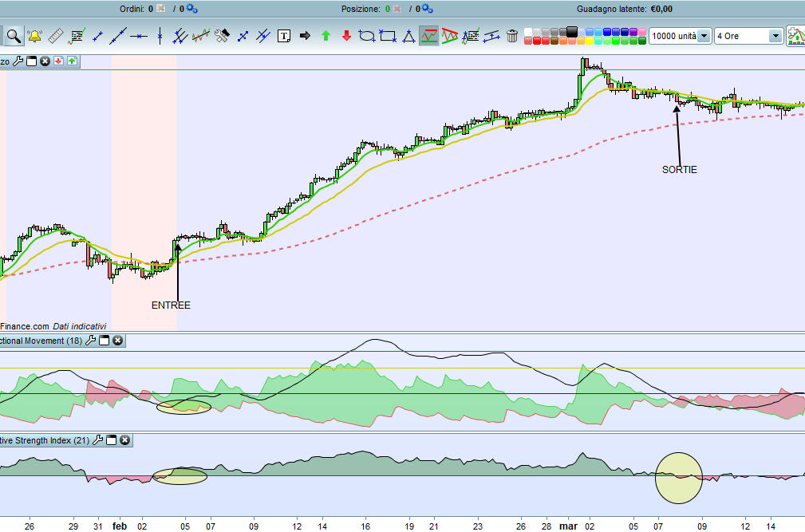Insert a black right arrow object
Screen dimensions: 805x532
coord(305,36)
